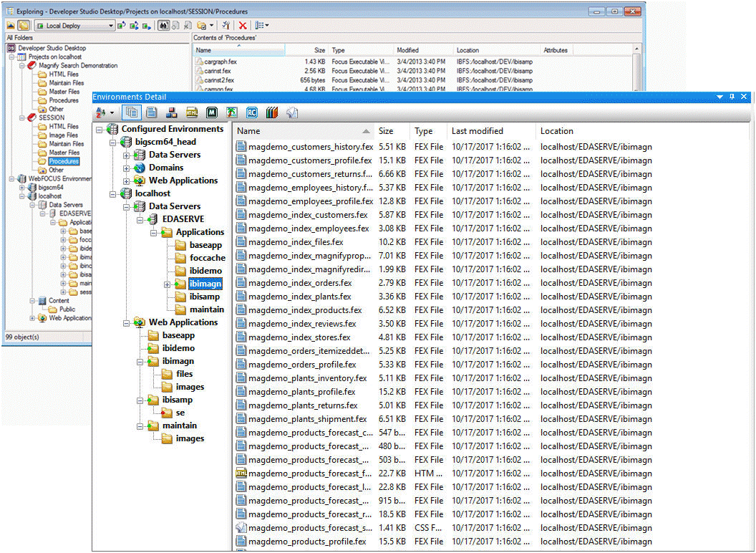This screenshot has height=553, width=756.
Task: Click the Size column header
Action: point(387,131)
